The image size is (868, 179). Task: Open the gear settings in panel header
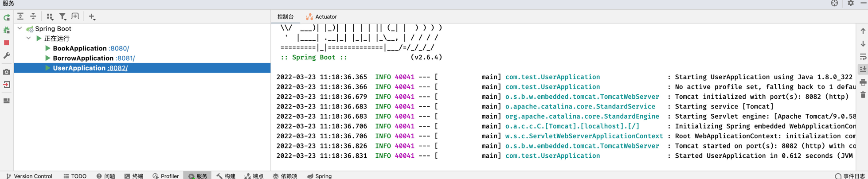851,3
